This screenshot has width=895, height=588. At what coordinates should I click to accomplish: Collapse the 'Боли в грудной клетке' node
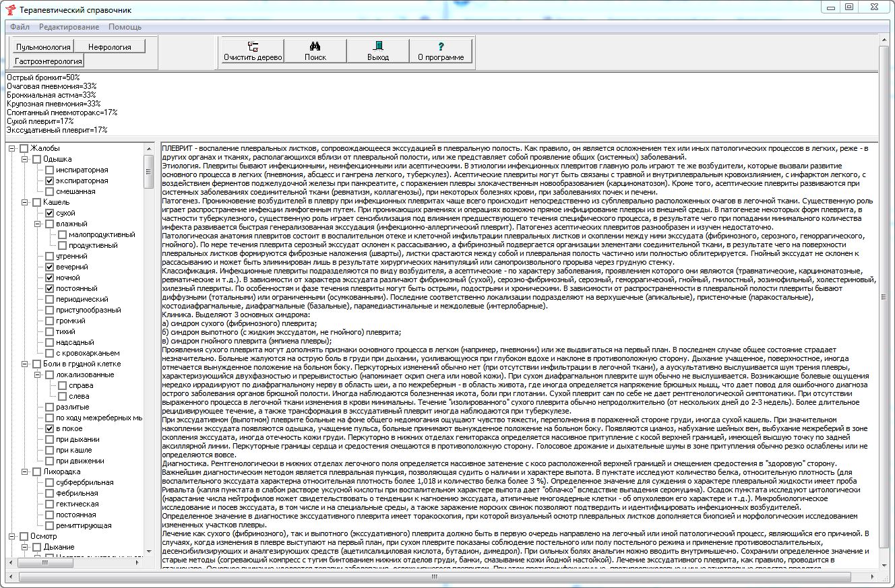[x=25, y=364]
